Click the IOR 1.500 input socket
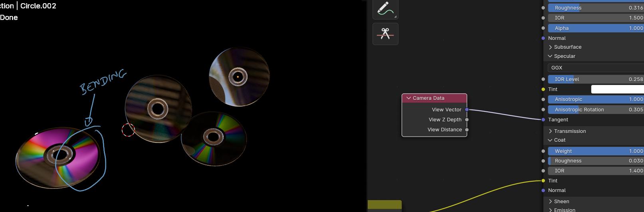 tap(543, 18)
